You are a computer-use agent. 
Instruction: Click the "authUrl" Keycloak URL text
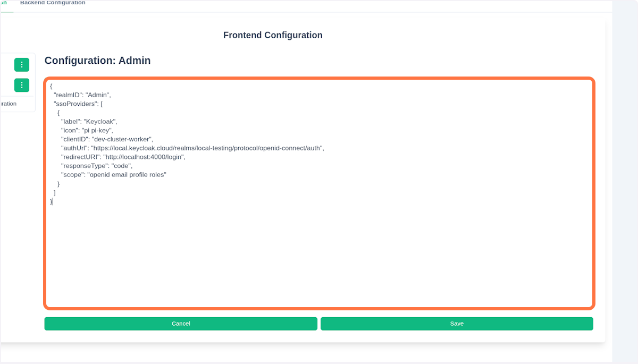coord(207,148)
